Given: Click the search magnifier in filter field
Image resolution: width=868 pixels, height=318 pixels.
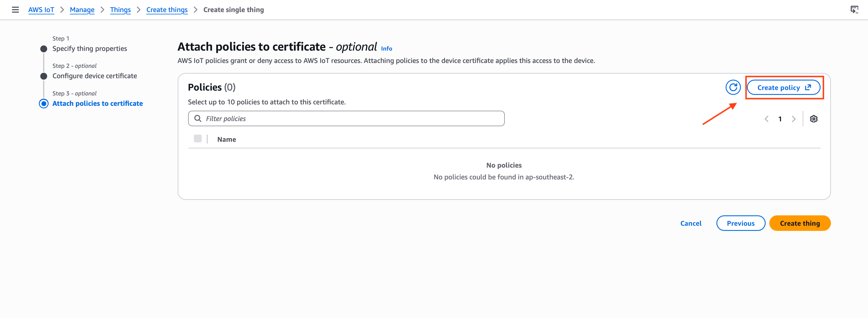Looking at the screenshot, I should click(x=198, y=118).
